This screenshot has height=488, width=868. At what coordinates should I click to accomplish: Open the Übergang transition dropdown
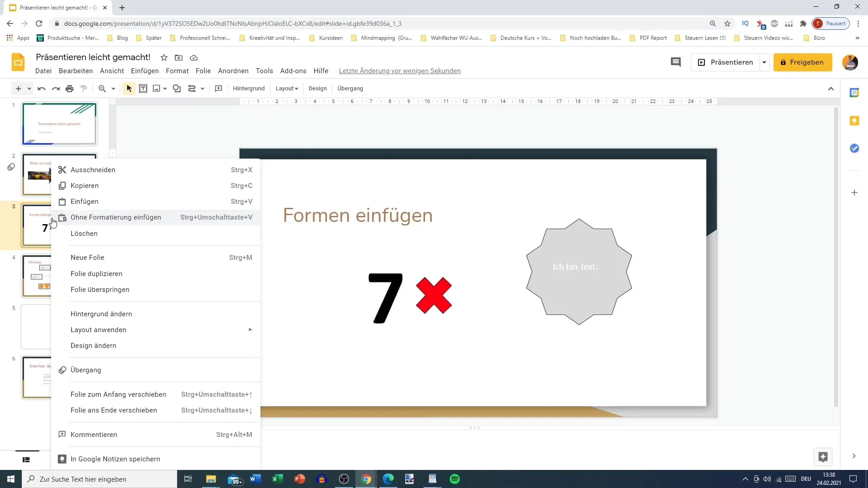85,370
